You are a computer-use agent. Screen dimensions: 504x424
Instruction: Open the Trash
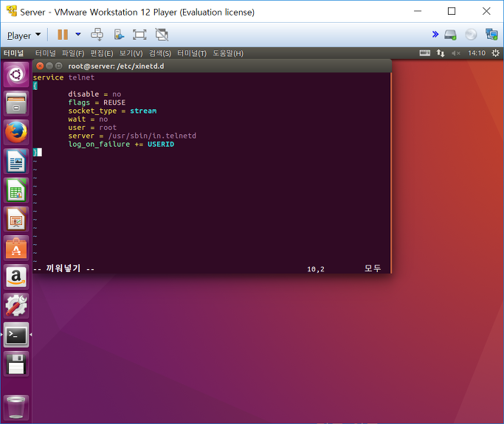coord(16,407)
